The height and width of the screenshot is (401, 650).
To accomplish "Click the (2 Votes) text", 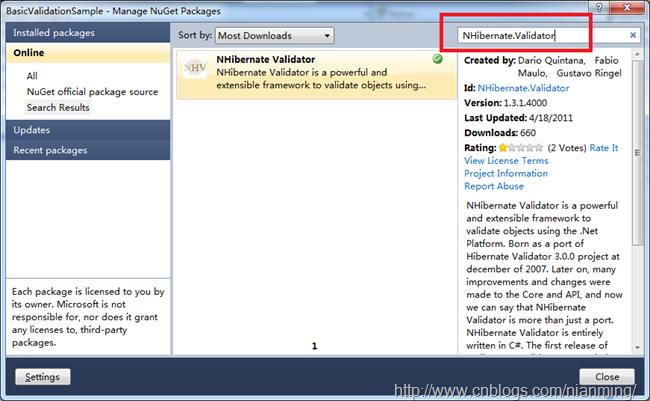I will point(567,148).
